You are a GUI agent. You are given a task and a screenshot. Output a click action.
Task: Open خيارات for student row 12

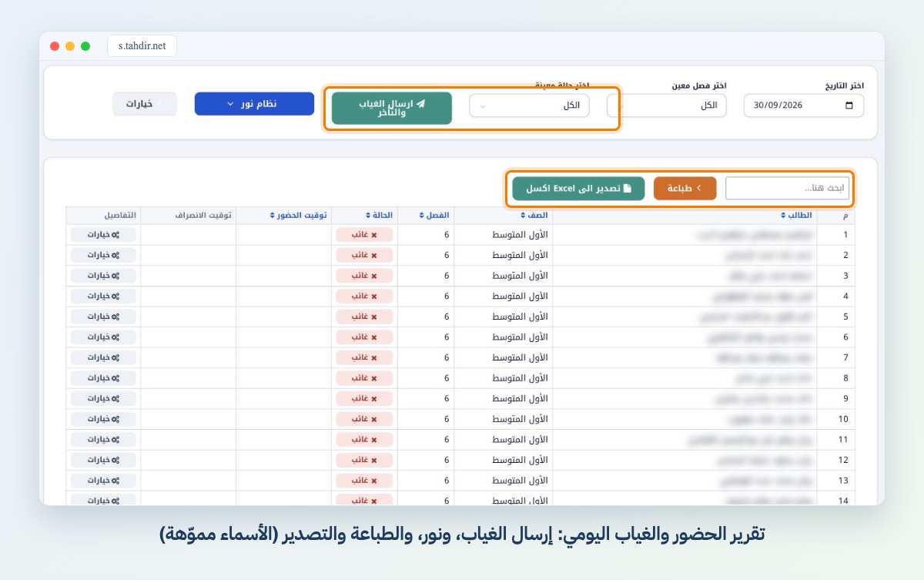pyautogui.click(x=103, y=460)
